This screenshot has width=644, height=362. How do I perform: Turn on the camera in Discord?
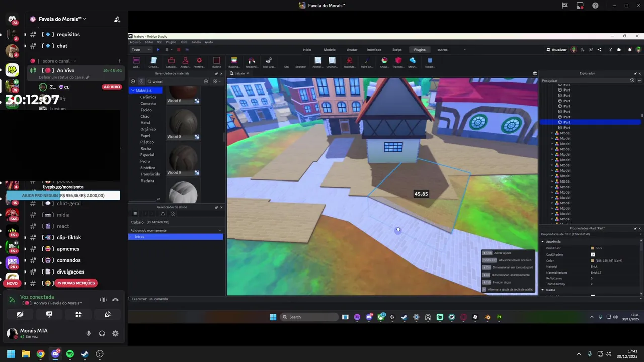click(20, 314)
